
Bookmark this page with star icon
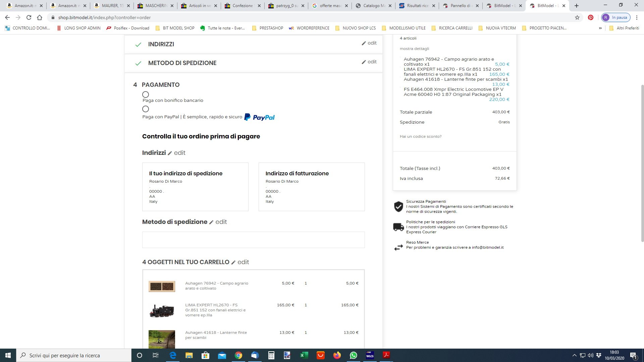[x=577, y=17]
